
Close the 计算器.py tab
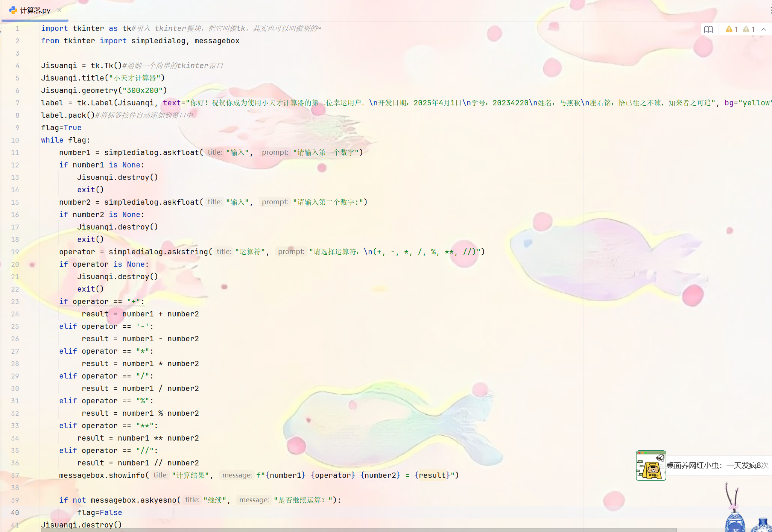point(59,10)
